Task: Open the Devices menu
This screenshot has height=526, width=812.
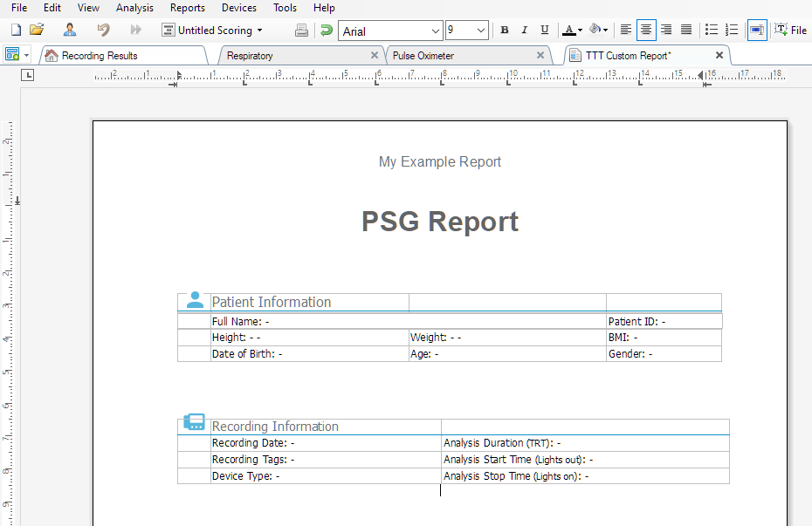Action: [239, 8]
